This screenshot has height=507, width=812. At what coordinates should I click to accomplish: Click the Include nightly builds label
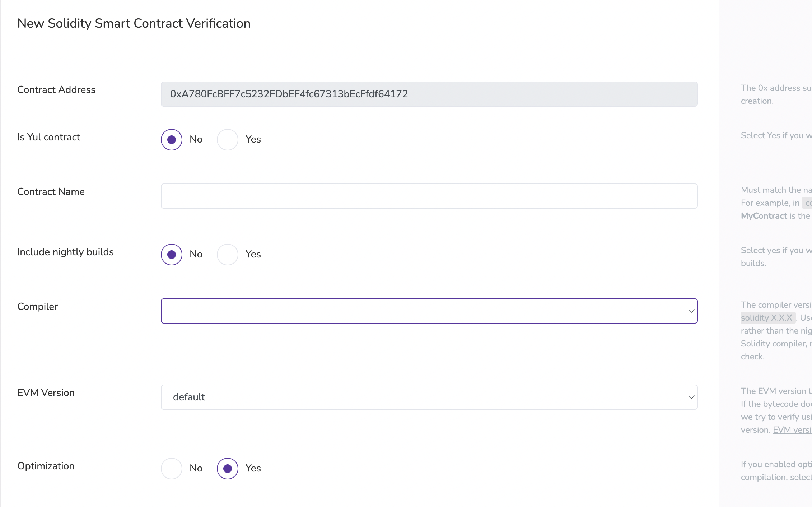coord(65,252)
